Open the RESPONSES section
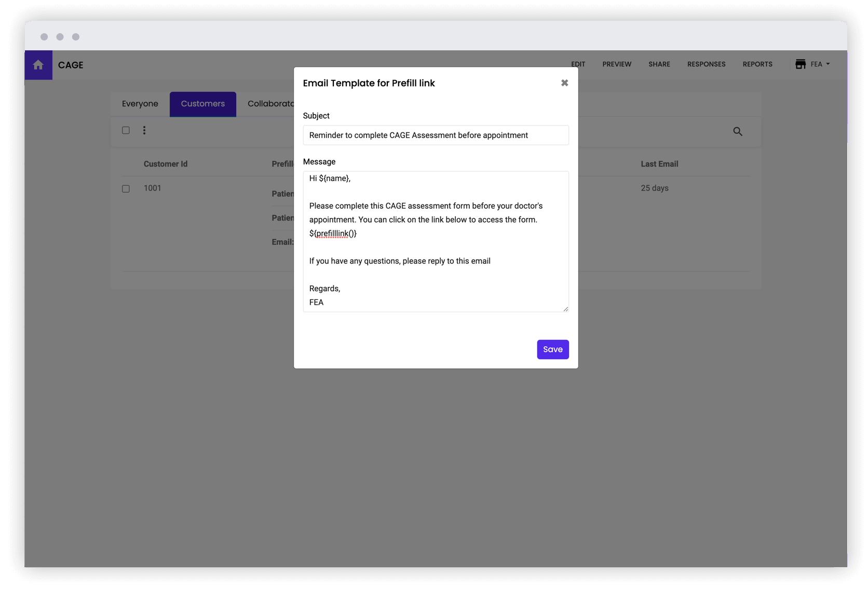Image resolution: width=868 pixels, height=589 pixels. 706,64
